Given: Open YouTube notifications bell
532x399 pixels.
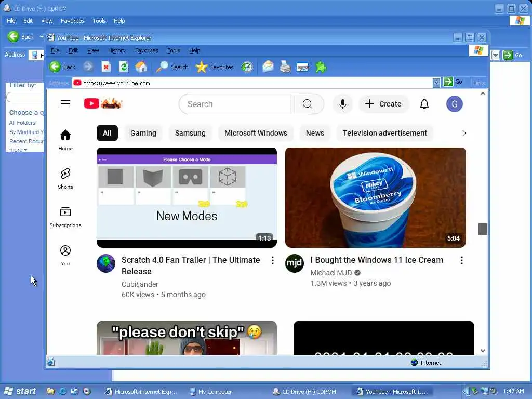Looking at the screenshot, I should point(424,104).
